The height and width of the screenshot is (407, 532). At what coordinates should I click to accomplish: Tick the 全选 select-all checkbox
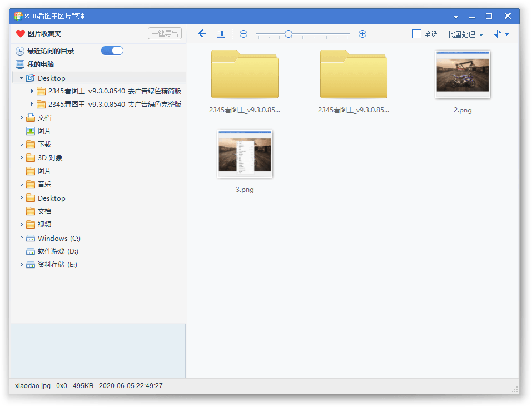(x=416, y=34)
